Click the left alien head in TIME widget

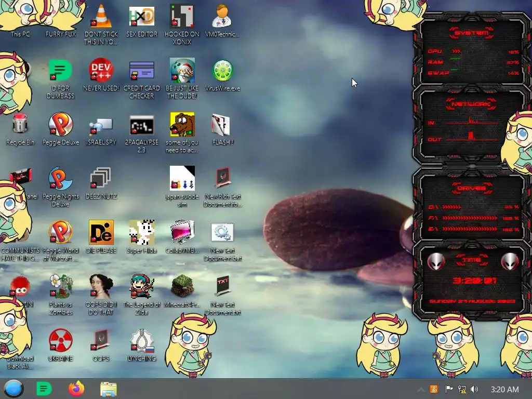click(436, 261)
